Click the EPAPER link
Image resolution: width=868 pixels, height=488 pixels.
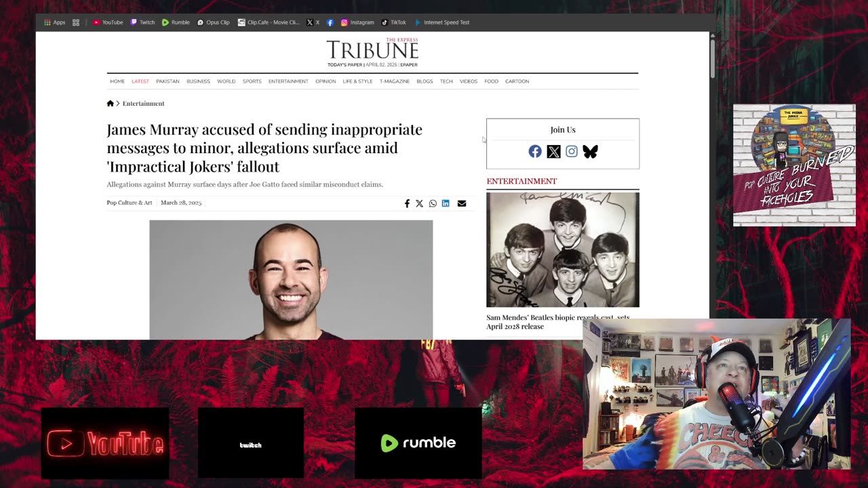tap(409, 65)
